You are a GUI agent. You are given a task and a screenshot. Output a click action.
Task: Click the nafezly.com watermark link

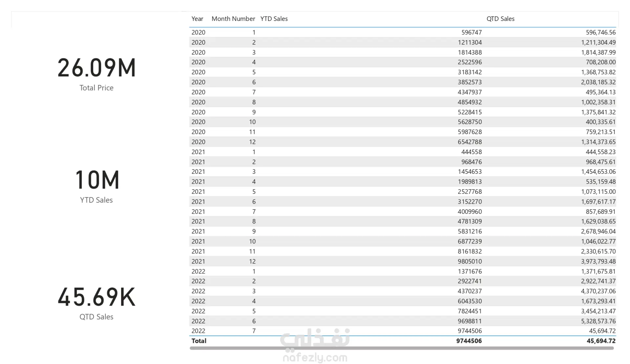pyautogui.click(x=315, y=357)
